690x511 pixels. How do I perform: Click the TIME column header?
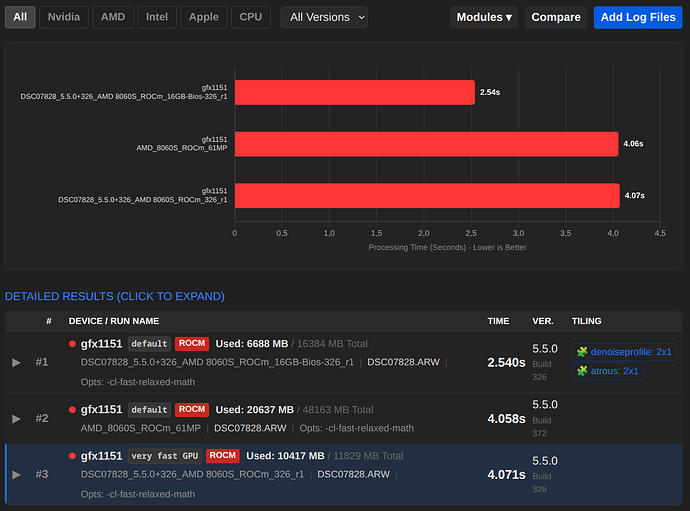(498, 321)
